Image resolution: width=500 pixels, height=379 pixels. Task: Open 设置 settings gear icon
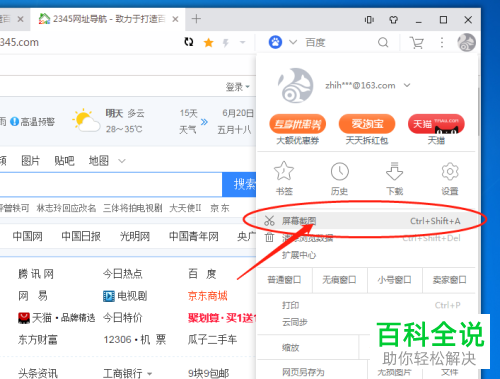450,171
